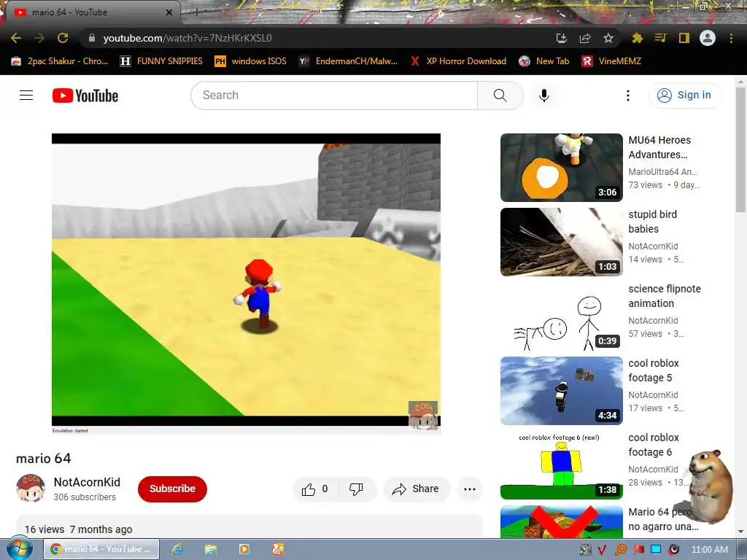
Task: Open the Extensions puzzle icon
Action: tap(637, 38)
